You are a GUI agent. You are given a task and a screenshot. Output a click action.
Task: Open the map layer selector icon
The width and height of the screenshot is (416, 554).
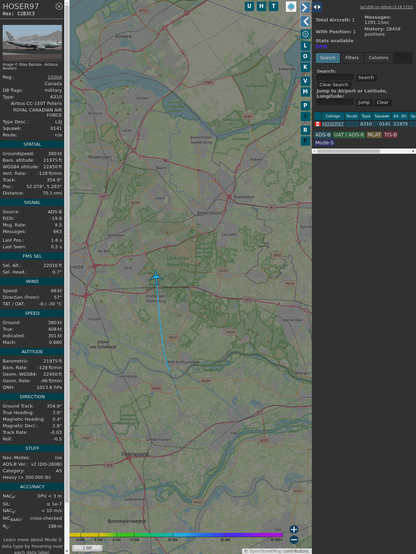pyautogui.click(x=291, y=6)
